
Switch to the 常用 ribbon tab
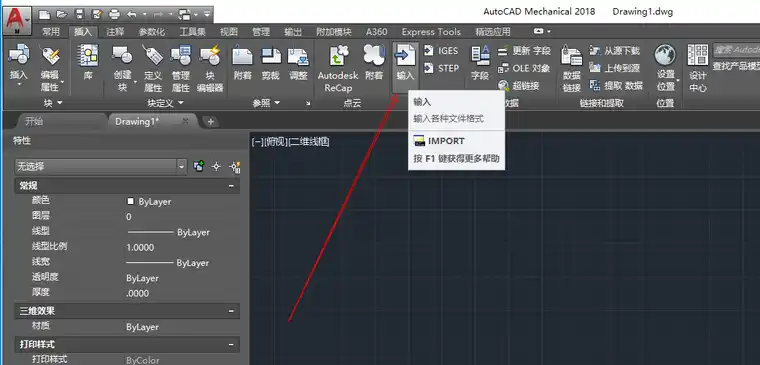[50, 32]
